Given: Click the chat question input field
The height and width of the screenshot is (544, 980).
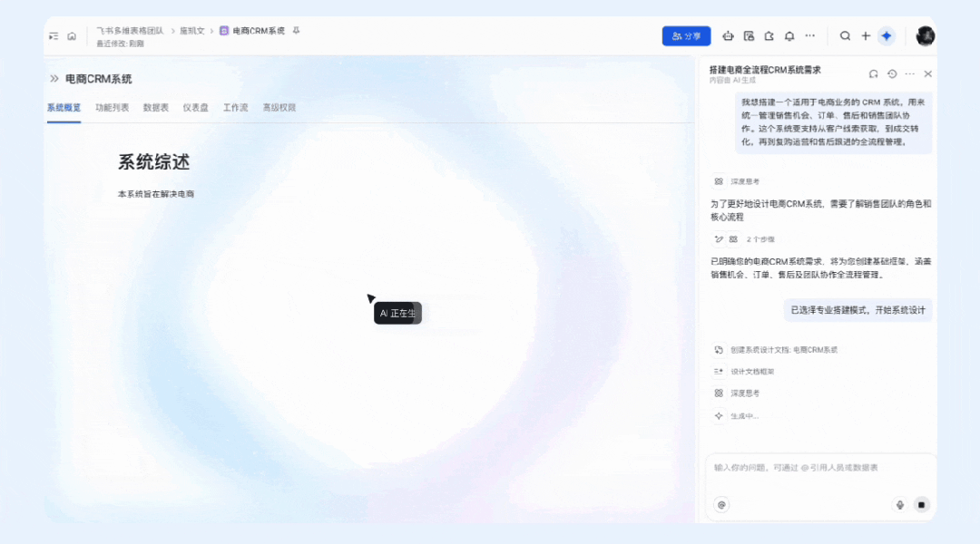Looking at the screenshot, I should [799, 468].
